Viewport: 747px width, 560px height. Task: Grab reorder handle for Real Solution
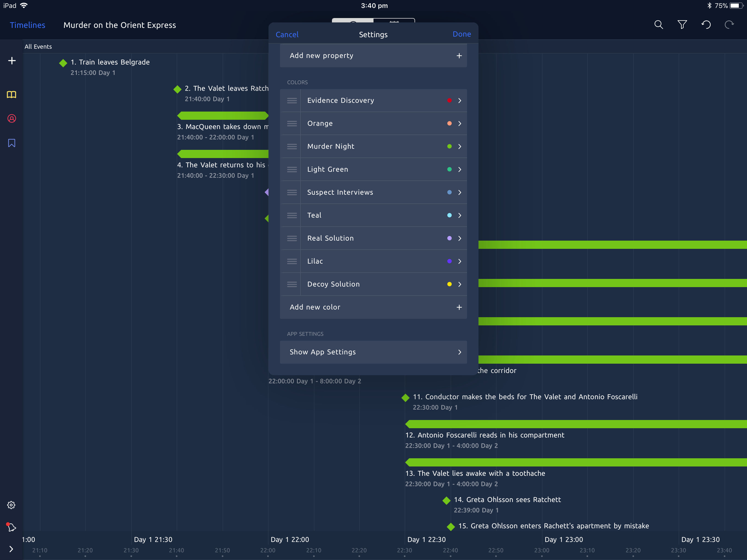click(x=292, y=238)
